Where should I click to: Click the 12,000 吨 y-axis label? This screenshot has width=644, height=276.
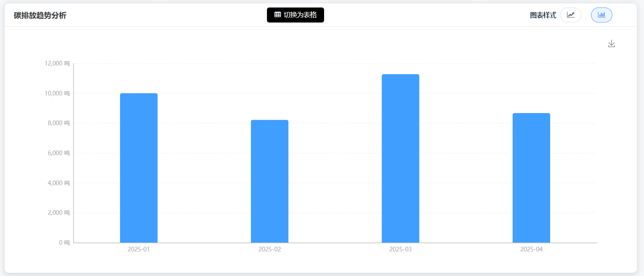coord(57,63)
